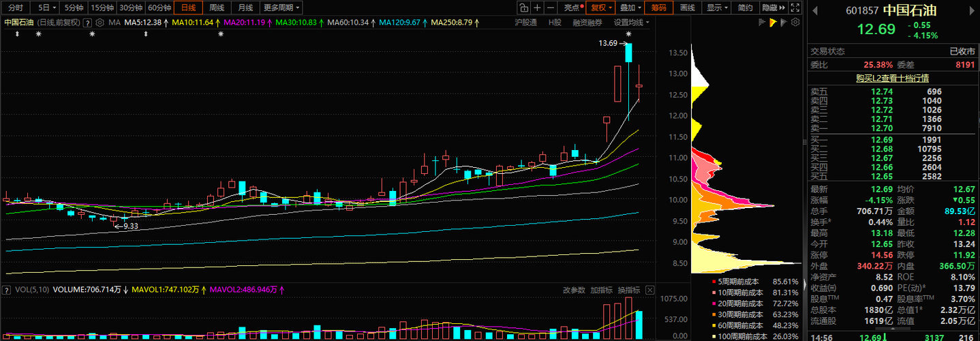The image size is (980, 341).
Task: Switch to 周线 weekly tab
Action: [x=217, y=8]
